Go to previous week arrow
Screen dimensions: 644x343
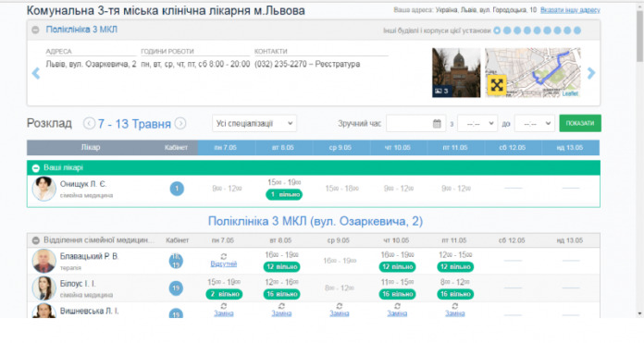coord(89,123)
